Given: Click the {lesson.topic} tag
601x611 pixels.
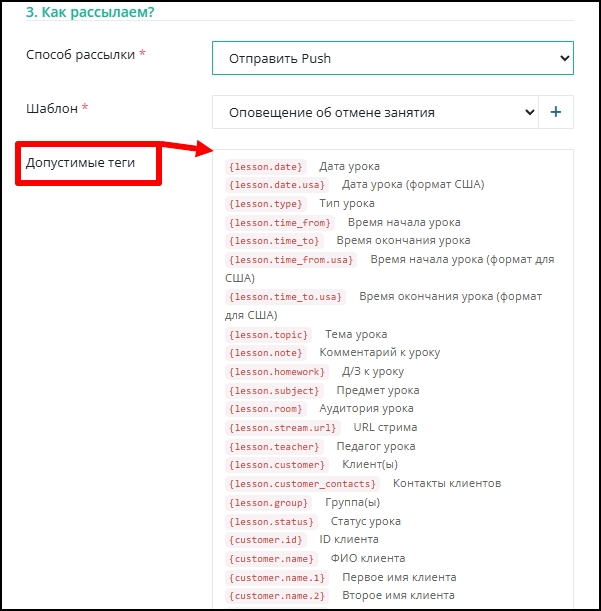Looking at the screenshot, I should coord(269,335).
